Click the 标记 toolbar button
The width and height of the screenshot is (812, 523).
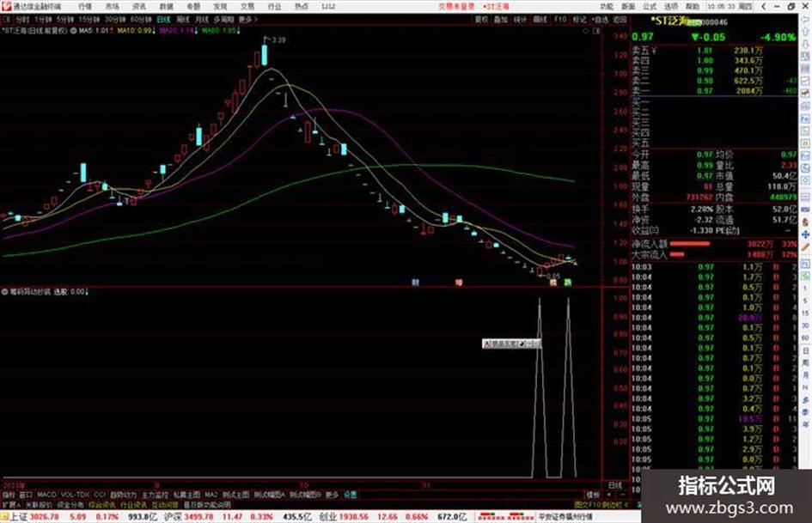pos(579,19)
